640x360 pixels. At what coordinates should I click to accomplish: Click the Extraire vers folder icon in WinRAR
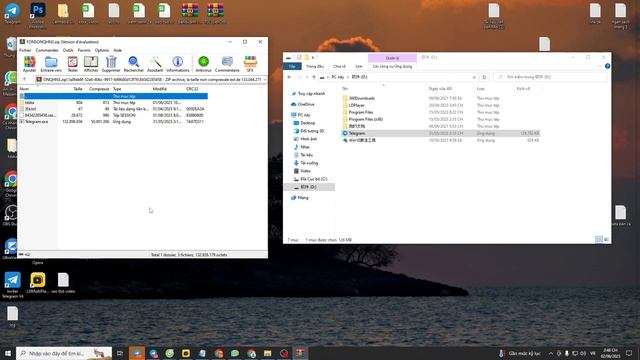tap(51, 64)
